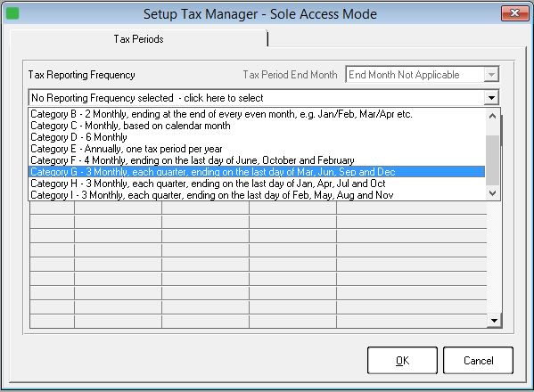Click the list scroll up arrow
This screenshot has width=534, height=392.
(x=492, y=116)
